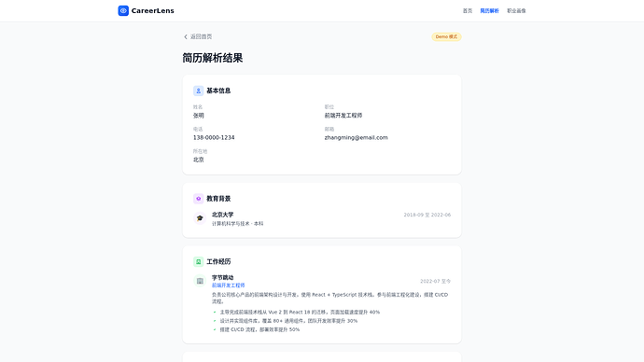The width and height of the screenshot is (644, 362).
Task: Select the location value 北京
Action: tap(199, 160)
